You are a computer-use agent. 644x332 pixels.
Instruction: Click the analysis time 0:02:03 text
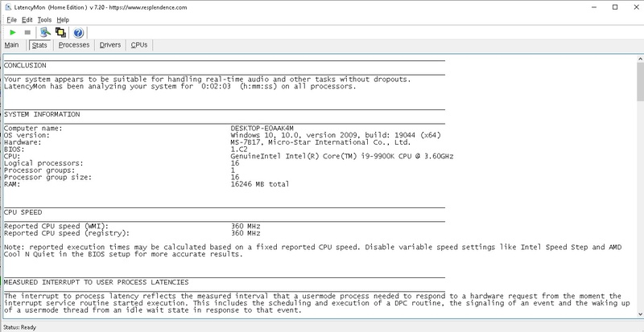click(216, 87)
